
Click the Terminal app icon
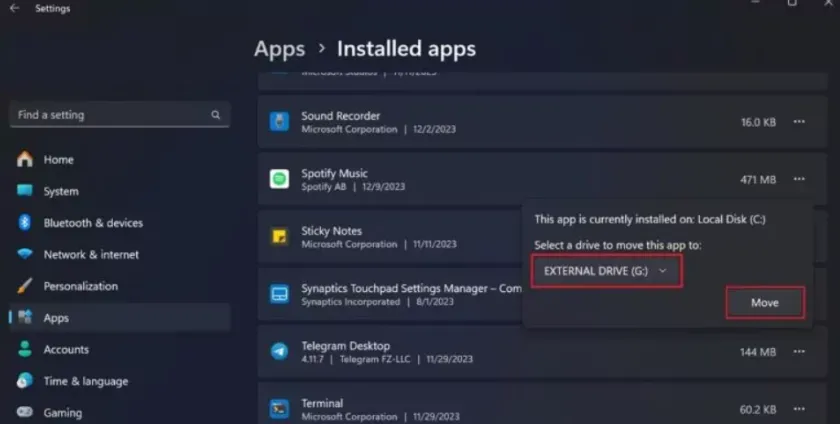279,409
